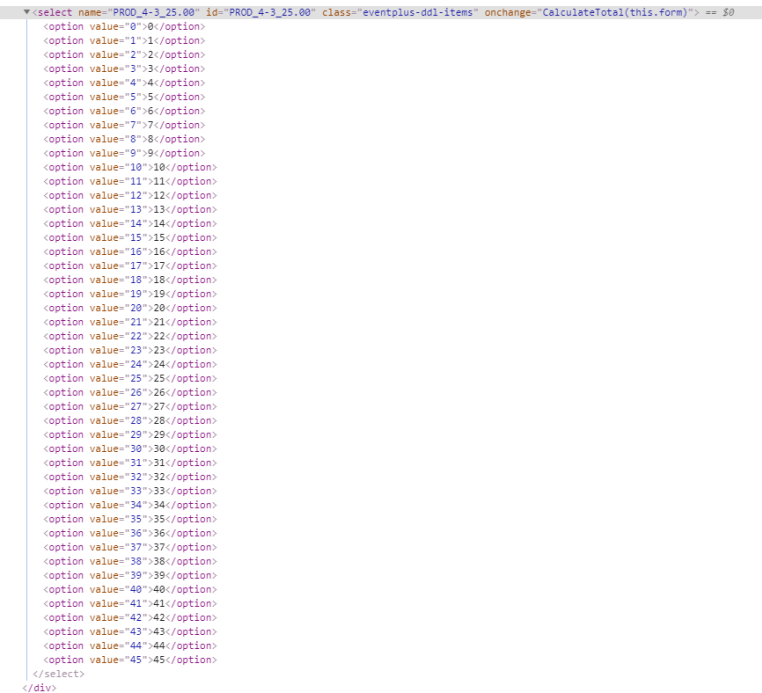Collapse the select element disclosure triangle
The image size is (762, 693).
[x=27, y=12]
